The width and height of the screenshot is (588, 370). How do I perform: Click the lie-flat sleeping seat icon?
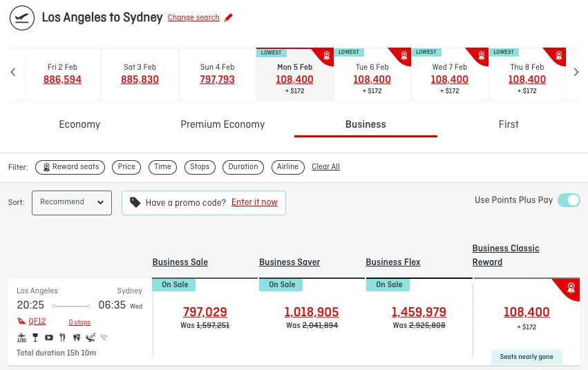(91, 338)
